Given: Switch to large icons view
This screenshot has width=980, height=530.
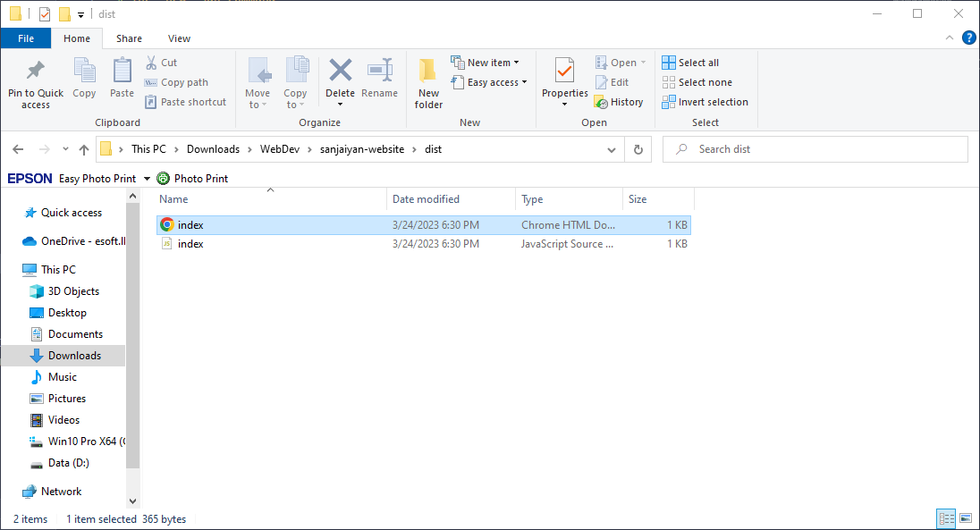Looking at the screenshot, I should 966,518.
